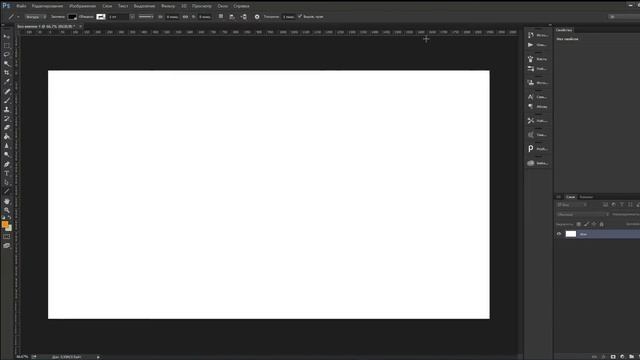Select the Blur tool
Screen dimensions: 640x360
[7, 146]
